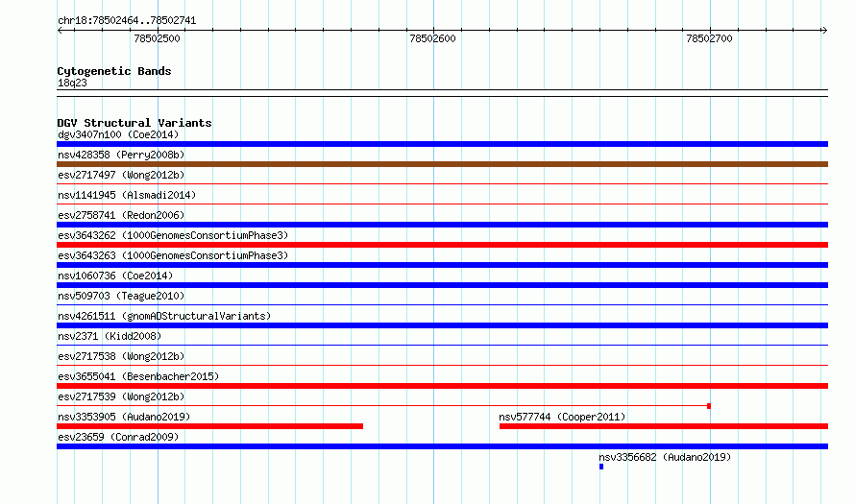The width and height of the screenshot is (855, 504).
Task: Click thin blue line of nsv2371
Action: pos(442,346)
